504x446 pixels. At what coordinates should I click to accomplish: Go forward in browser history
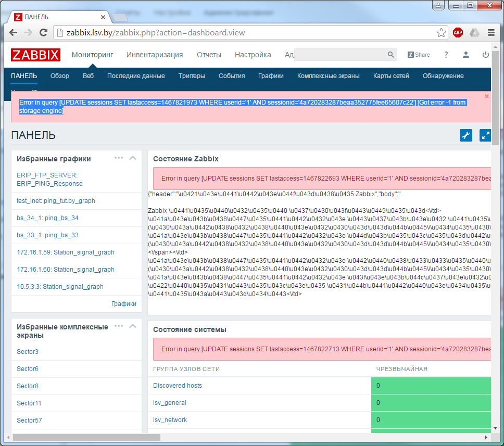tap(28, 32)
